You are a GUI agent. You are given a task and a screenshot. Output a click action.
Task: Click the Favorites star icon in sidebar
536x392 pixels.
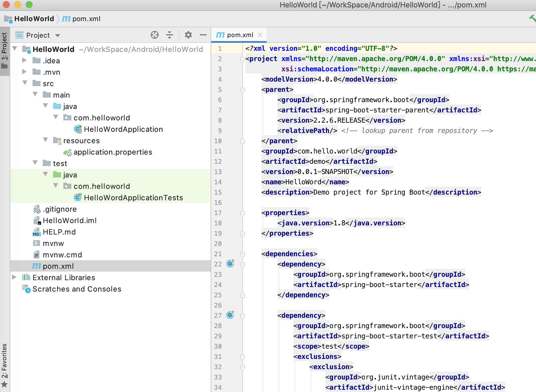pyautogui.click(x=4, y=385)
